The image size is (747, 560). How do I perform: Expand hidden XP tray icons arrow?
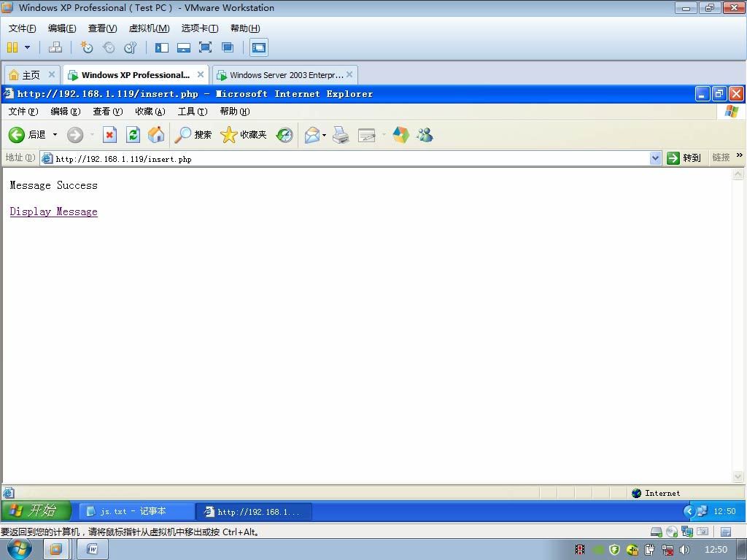point(689,511)
